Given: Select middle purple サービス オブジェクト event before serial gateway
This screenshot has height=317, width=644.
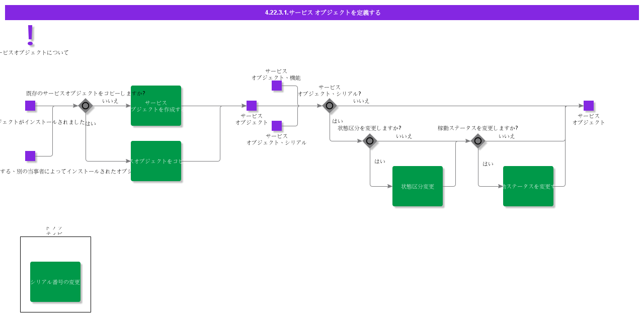Looking at the screenshot, I should point(252,106).
